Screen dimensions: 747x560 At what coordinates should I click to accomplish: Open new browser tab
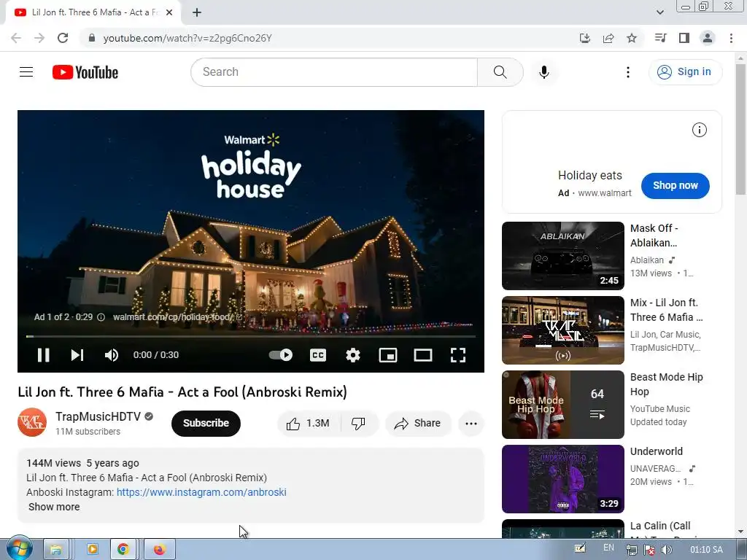pyautogui.click(x=197, y=12)
